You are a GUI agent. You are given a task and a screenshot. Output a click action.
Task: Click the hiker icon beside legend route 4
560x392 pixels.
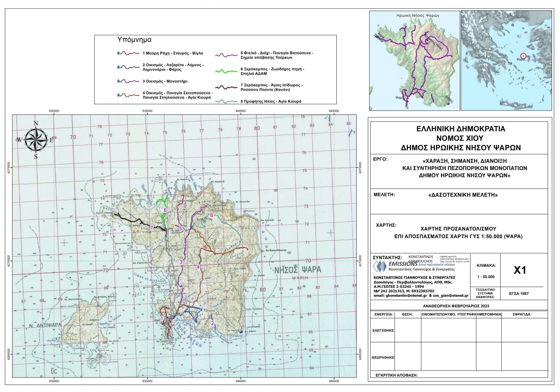pos(119,95)
